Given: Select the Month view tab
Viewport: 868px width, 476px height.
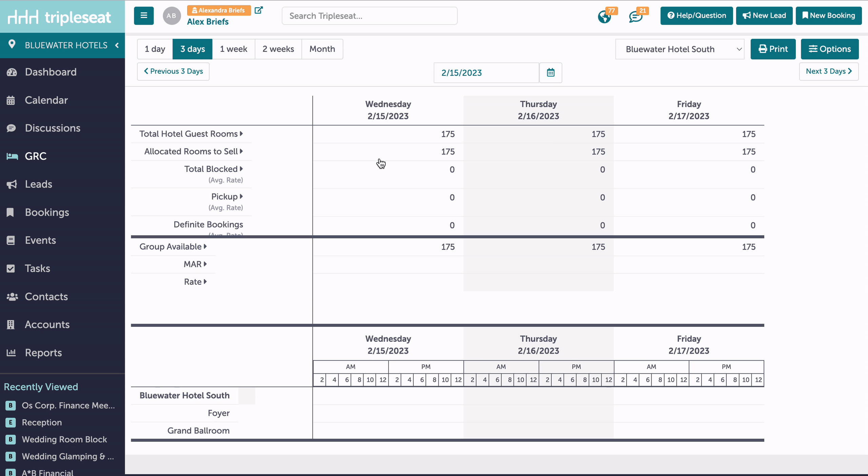Looking at the screenshot, I should [322, 49].
